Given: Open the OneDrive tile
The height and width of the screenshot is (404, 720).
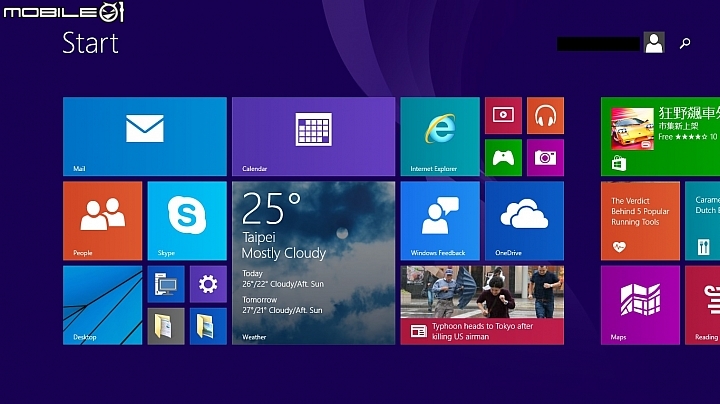Looking at the screenshot, I should (x=524, y=221).
